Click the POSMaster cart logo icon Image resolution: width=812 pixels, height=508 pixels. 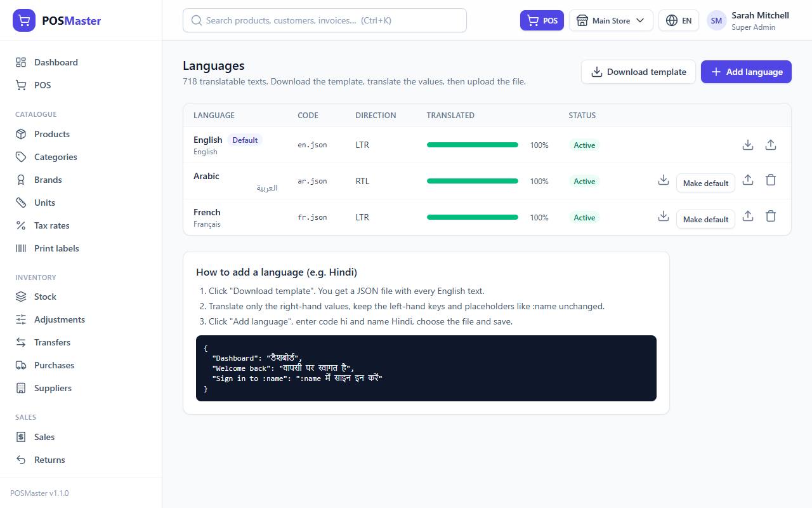click(x=24, y=20)
